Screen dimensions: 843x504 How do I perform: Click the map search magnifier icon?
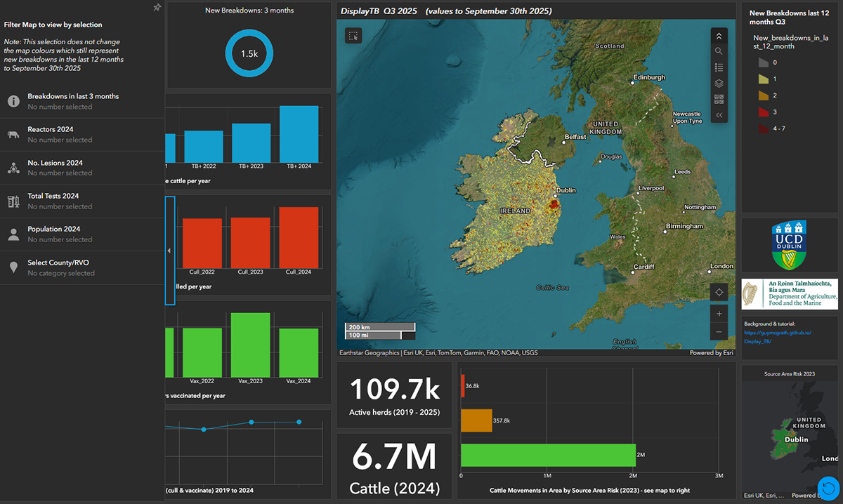point(719,51)
